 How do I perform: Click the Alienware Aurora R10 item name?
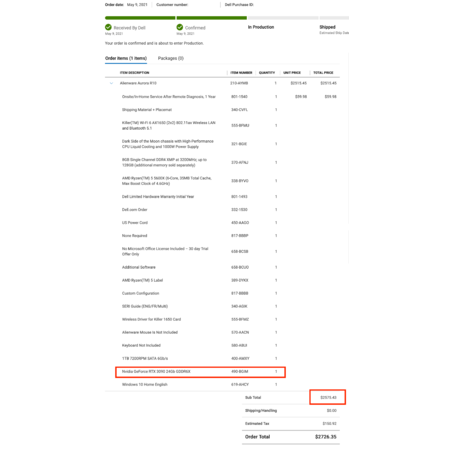pos(138,83)
